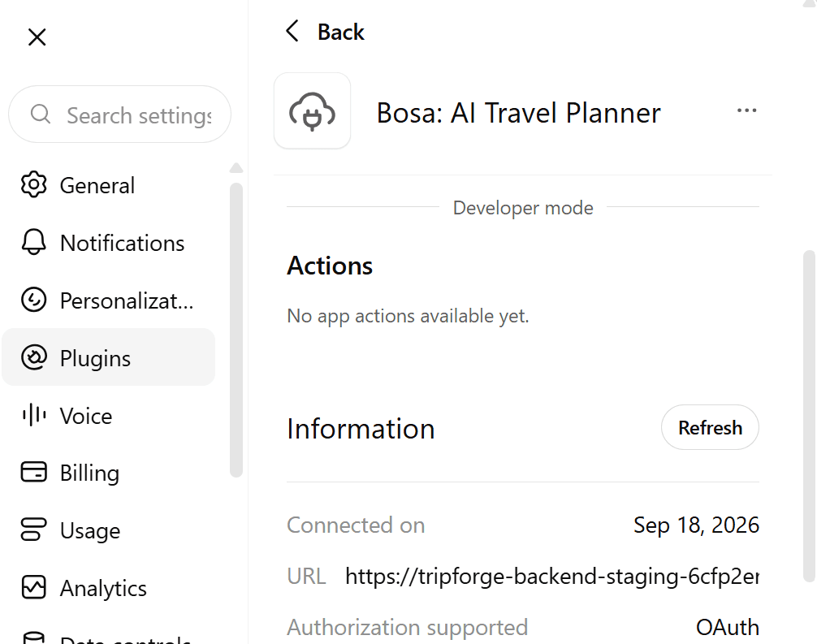Image resolution: width=817 pixels, height=644 pixels.
Task: Go to Usage section
Action: pos(108,530)
